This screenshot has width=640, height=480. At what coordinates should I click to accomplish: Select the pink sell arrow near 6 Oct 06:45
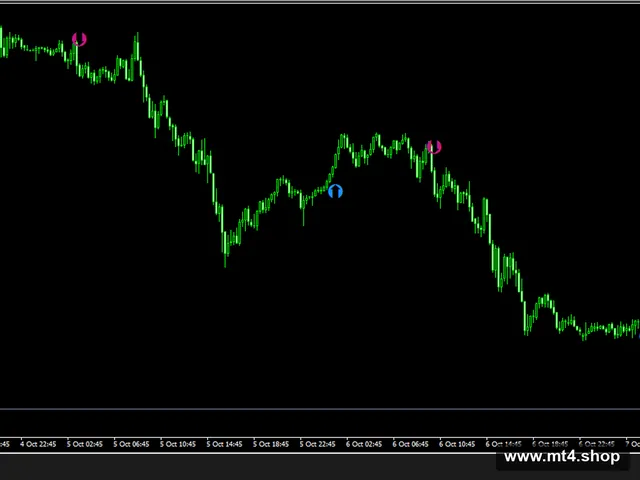pos(434,147)
